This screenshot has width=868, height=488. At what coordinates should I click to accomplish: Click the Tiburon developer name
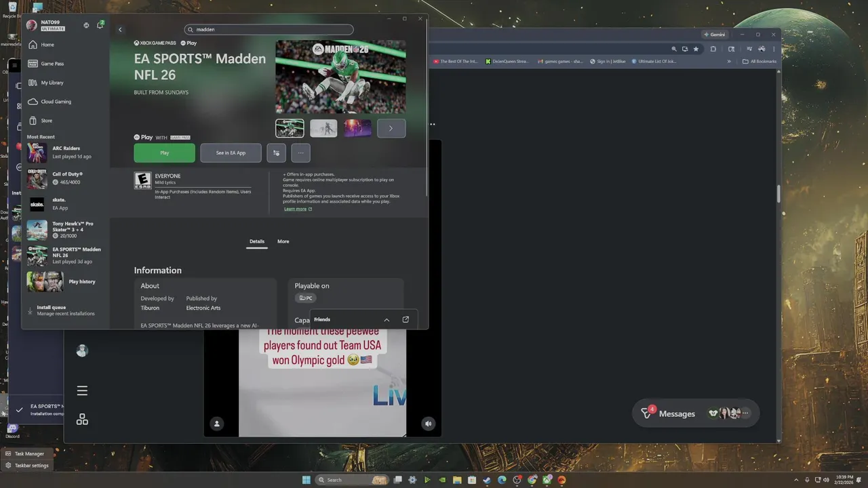pos(150,308)
